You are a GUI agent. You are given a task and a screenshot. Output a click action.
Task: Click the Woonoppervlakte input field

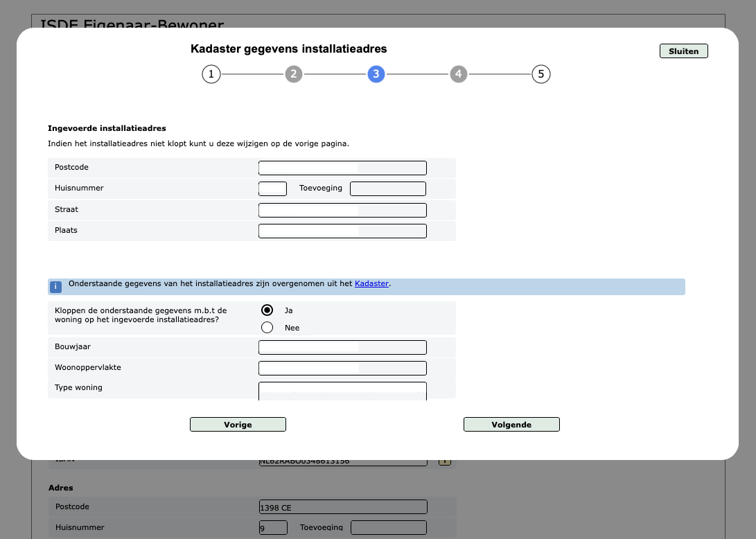[342, 367]
